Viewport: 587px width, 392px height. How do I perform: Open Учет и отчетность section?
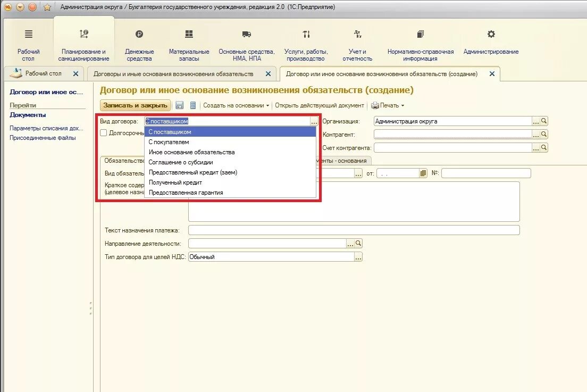(x=357, y=45)
